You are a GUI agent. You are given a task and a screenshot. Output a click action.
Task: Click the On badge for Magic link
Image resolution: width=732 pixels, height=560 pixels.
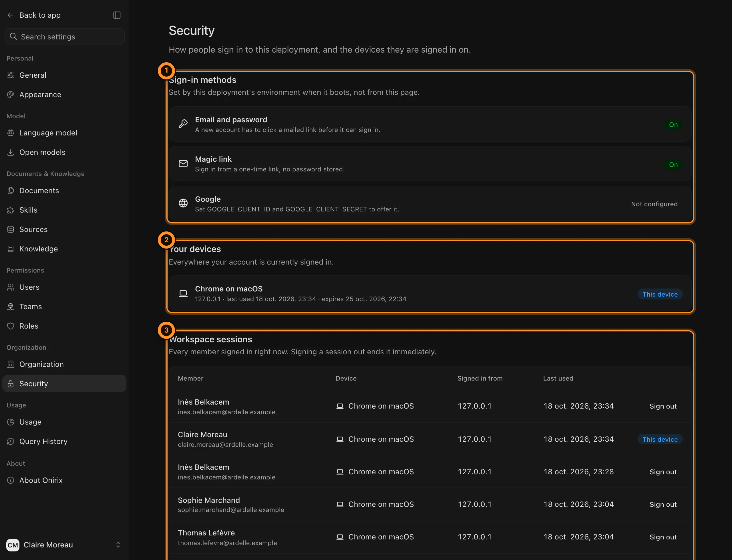pyautogui.click(x=673, y=165)
